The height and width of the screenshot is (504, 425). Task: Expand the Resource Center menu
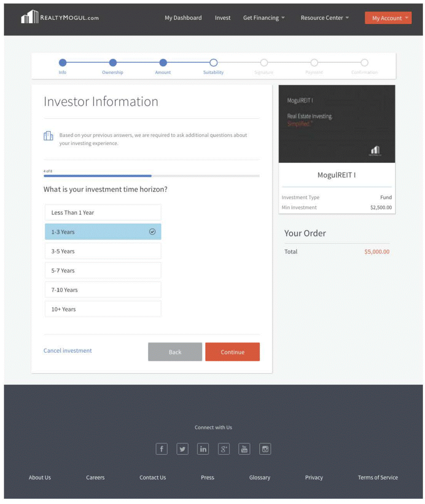pos(325,18)
